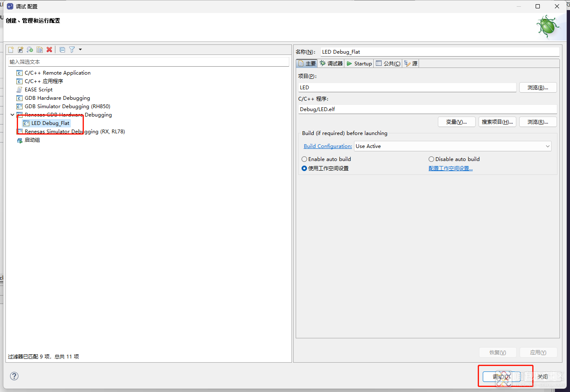Image resolution: width=570 pixels, height=392 pixels.
Task: Click the Collapse All toolbar icon
Action: click(62, 49)
